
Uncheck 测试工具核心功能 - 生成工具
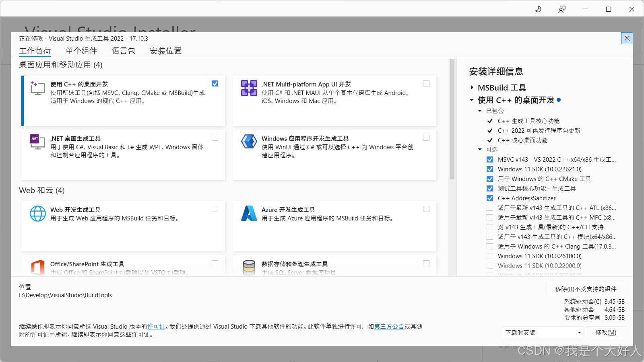click(x=490, y=189)
